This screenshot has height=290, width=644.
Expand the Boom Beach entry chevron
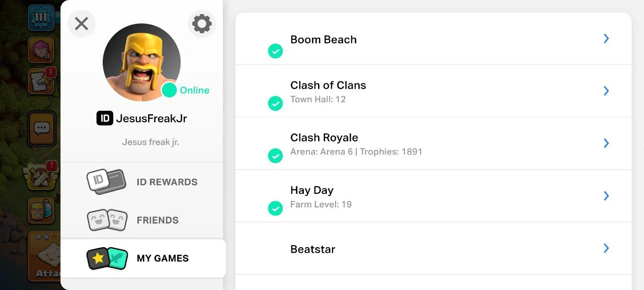click(606, 39)
